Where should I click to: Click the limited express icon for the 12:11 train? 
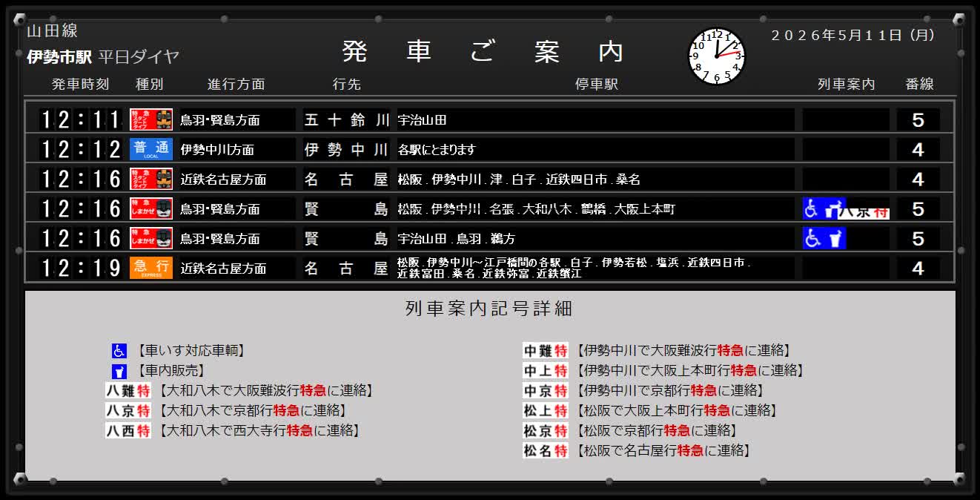[x=151, y=119]
